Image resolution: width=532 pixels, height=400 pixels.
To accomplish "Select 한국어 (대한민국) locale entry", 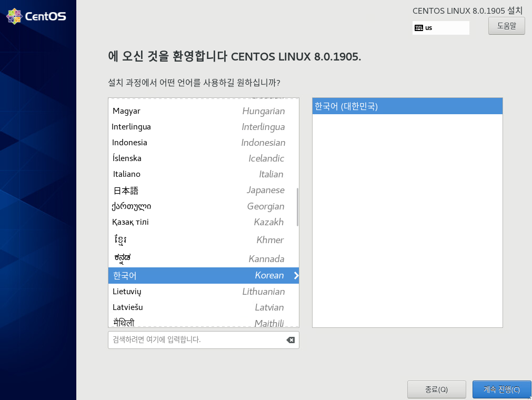I will tap(407, 106).
